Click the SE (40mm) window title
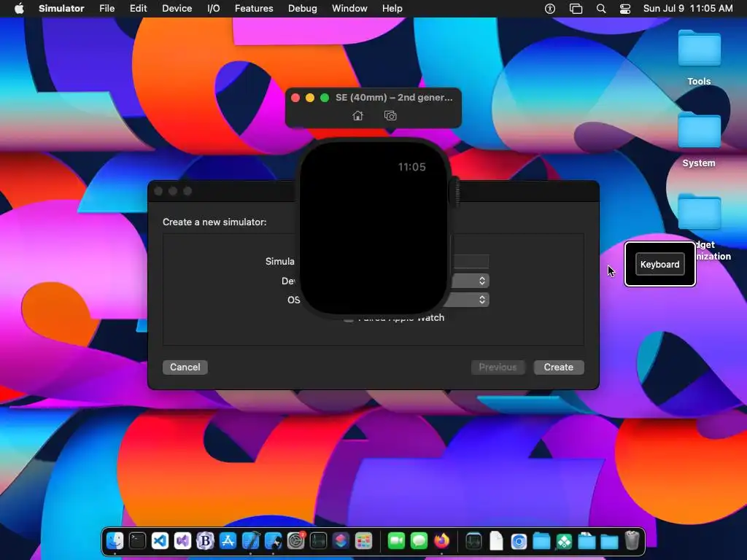 [394, 97]
